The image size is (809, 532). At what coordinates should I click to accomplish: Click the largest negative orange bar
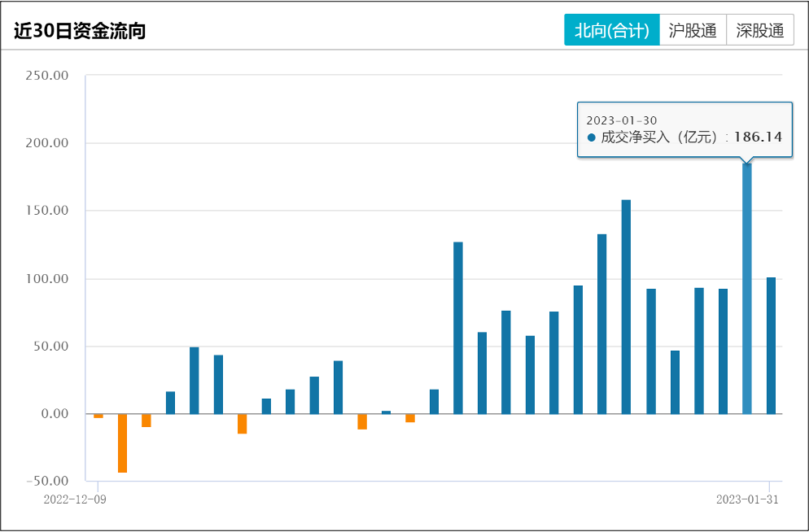(x=123, y=443)
